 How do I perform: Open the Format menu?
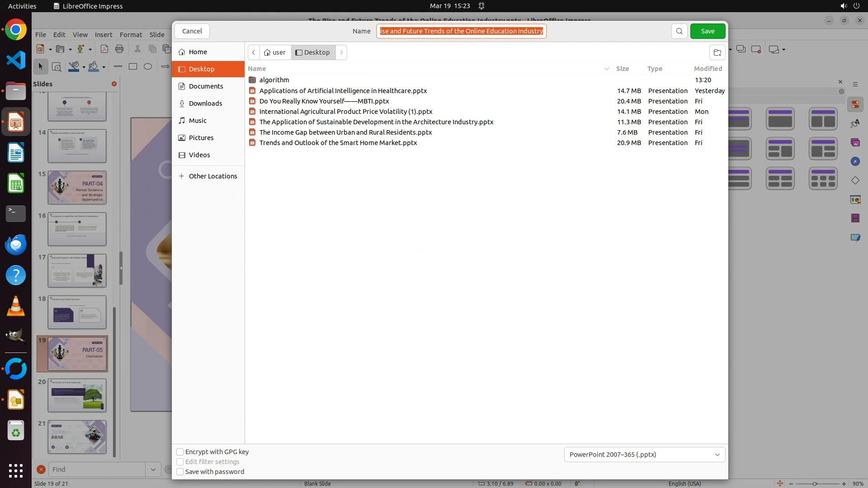point(131,35)
